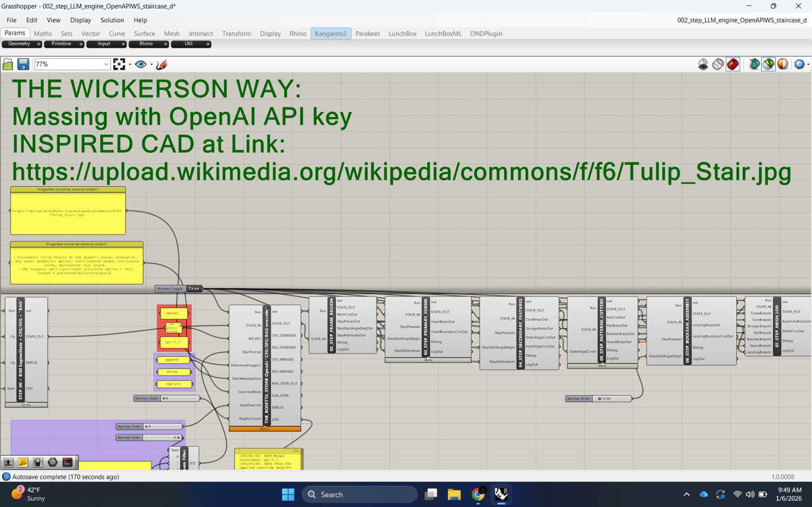Activate the sketch pen tool in canvas toolbar
Viewport: 812px width, 507px height.
pos(161,64)
